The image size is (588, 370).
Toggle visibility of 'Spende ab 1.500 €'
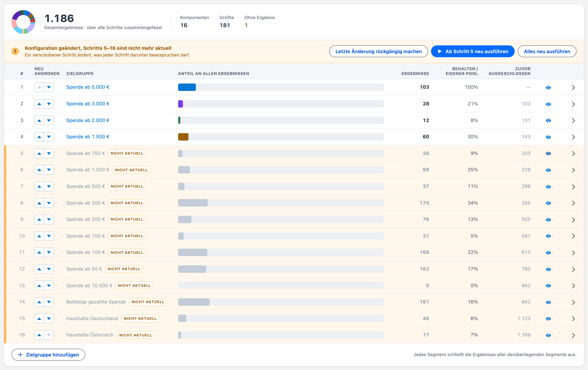[x=548, y=137]
